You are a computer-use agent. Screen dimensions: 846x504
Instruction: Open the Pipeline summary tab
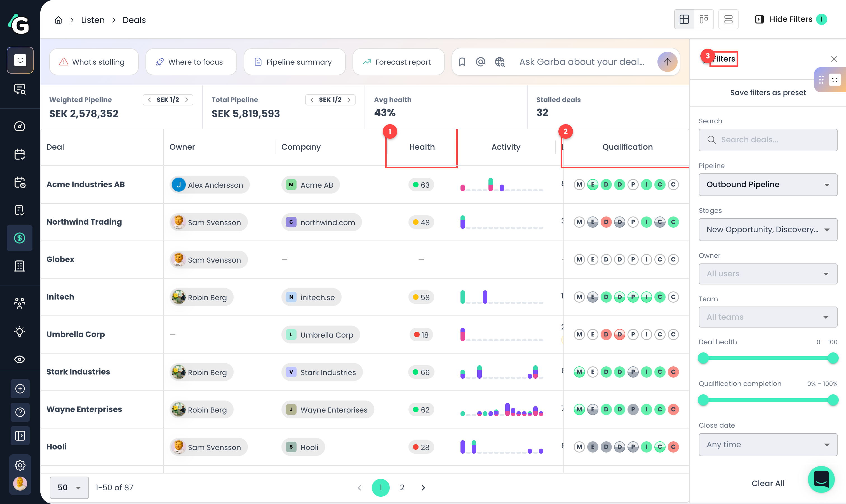point(295,62)
